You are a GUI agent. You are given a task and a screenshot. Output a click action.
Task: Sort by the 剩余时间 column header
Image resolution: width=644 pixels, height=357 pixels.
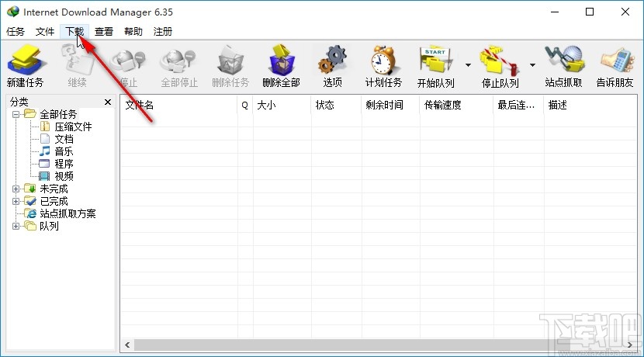click(x=390, y=106)
